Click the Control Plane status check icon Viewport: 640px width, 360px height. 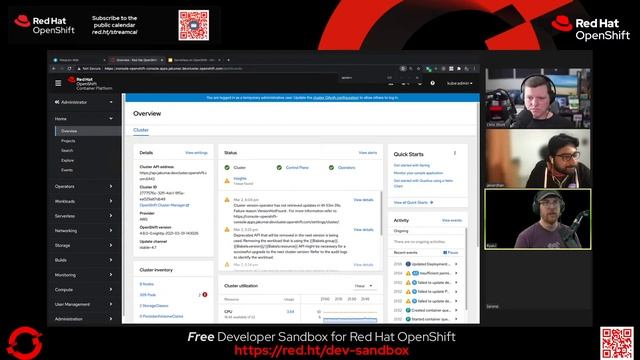click(279, 167)
